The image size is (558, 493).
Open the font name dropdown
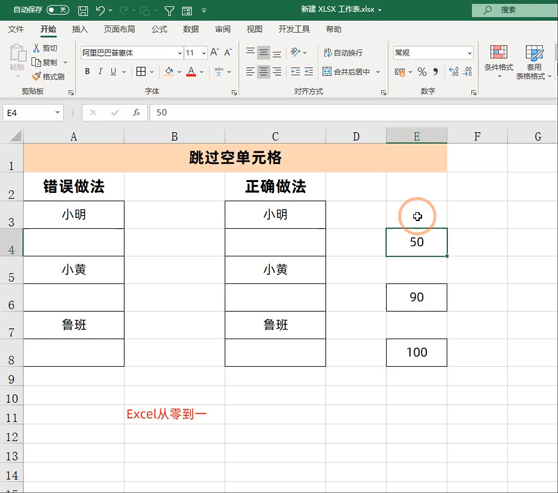180,53
